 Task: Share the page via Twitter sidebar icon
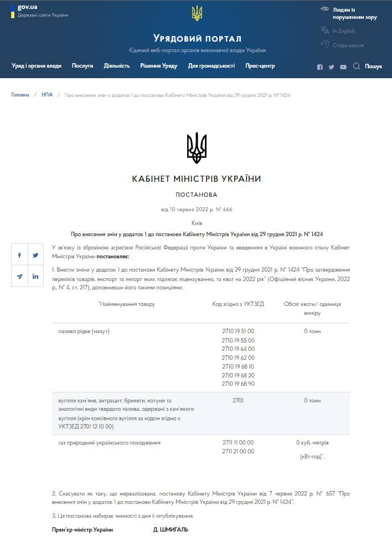pos(35,255)
